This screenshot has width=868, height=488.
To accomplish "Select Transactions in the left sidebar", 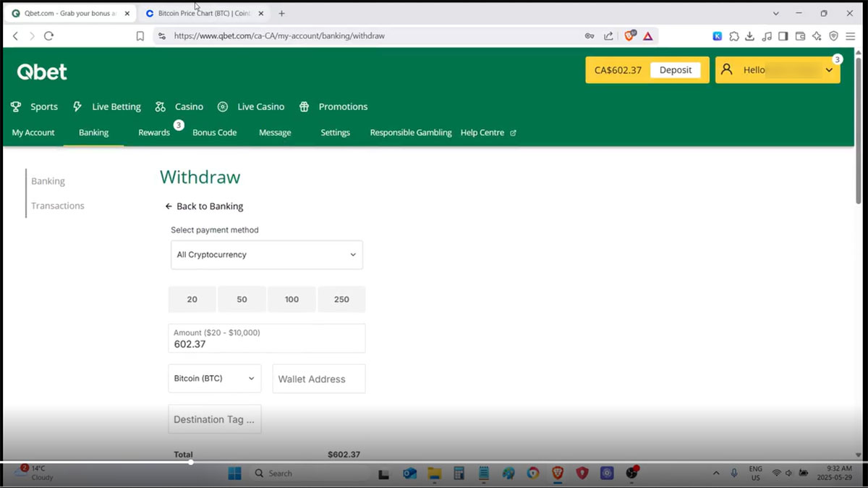I will 58,206.
